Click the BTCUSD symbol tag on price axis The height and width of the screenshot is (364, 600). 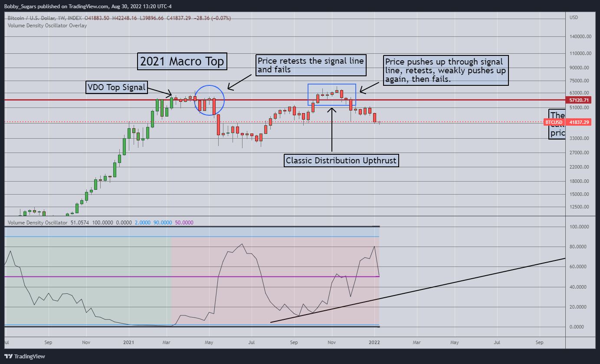[554, 122]
